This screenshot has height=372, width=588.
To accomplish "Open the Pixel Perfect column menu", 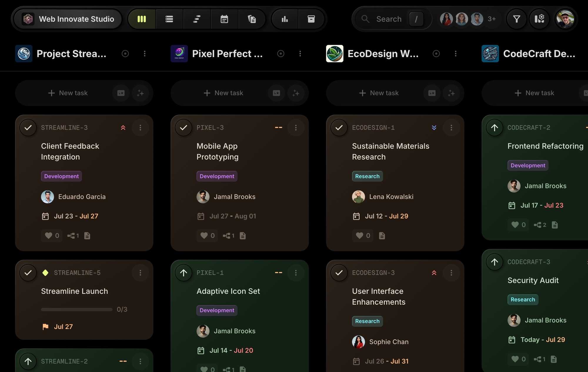I will (300, 54).
